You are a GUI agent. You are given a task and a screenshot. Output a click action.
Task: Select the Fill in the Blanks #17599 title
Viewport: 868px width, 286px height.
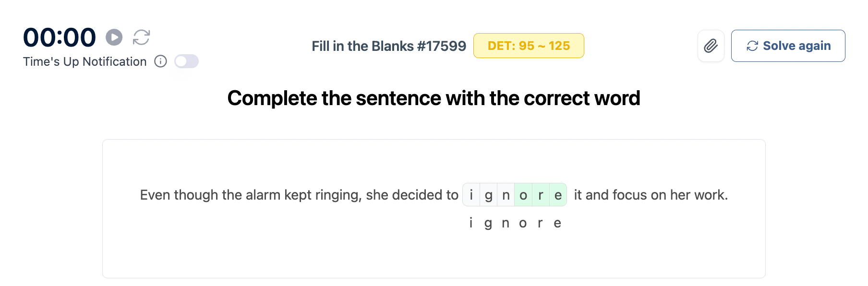coord(389,46)
